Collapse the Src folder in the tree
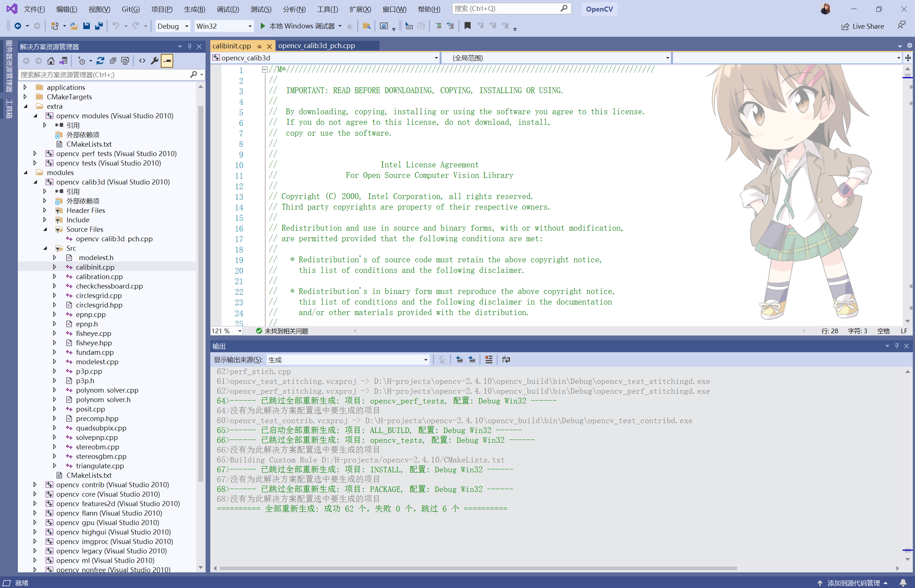Screen dimensions: 915x588 click(45, 248)
